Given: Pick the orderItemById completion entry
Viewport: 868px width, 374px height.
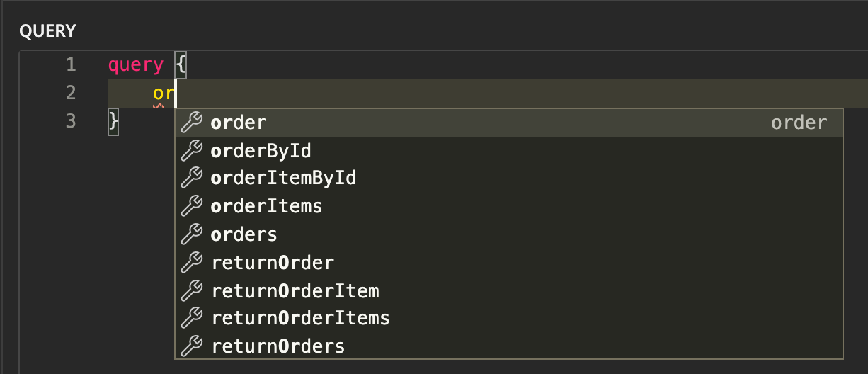Looking at the screenshot, I should tap(283, 178).
